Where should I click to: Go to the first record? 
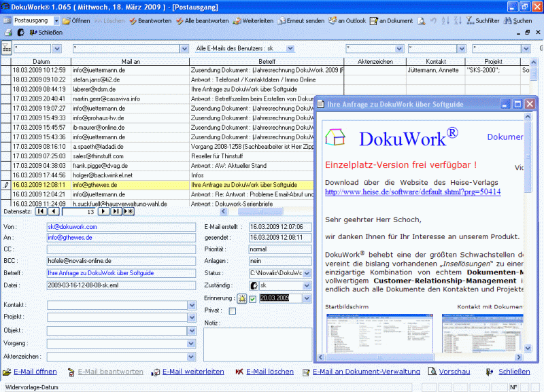click(41, 211)
